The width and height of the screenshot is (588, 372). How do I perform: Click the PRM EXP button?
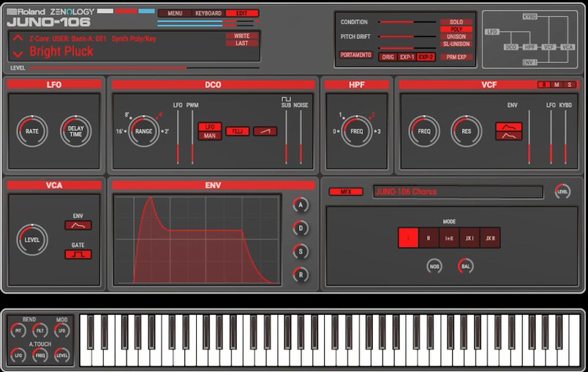pos(456,57)
